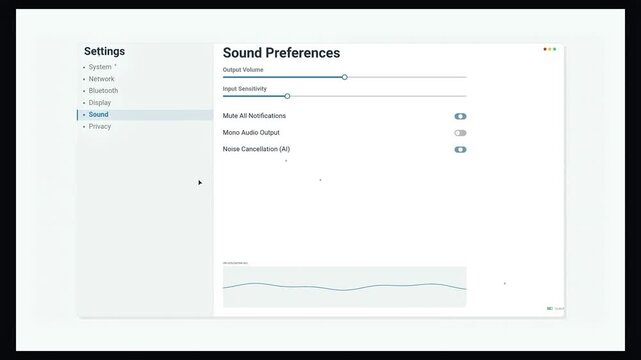Disable the Noise Cancellation (AI) switch
The width and height of the screenshot is (641, 360).
pos(460,150)
